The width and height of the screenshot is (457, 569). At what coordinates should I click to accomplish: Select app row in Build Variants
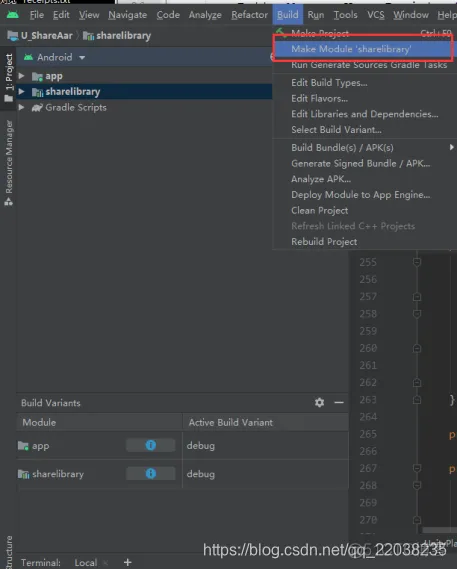[x=182, y=446]
